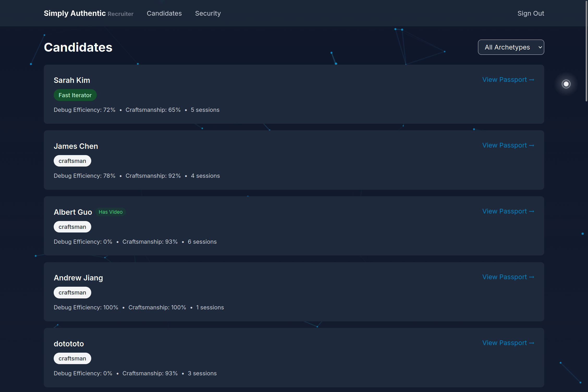588x392 pixels.
Task: Click Albert Guo's craftsman badge
Action: pyautogui.click(x=72, y=227)
